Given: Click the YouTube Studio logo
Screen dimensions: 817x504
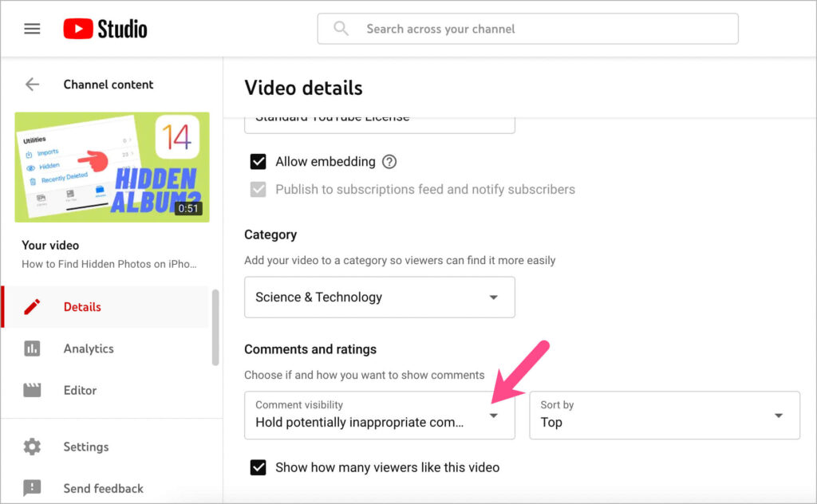Looking at the screenshot, I should point(105,28).
